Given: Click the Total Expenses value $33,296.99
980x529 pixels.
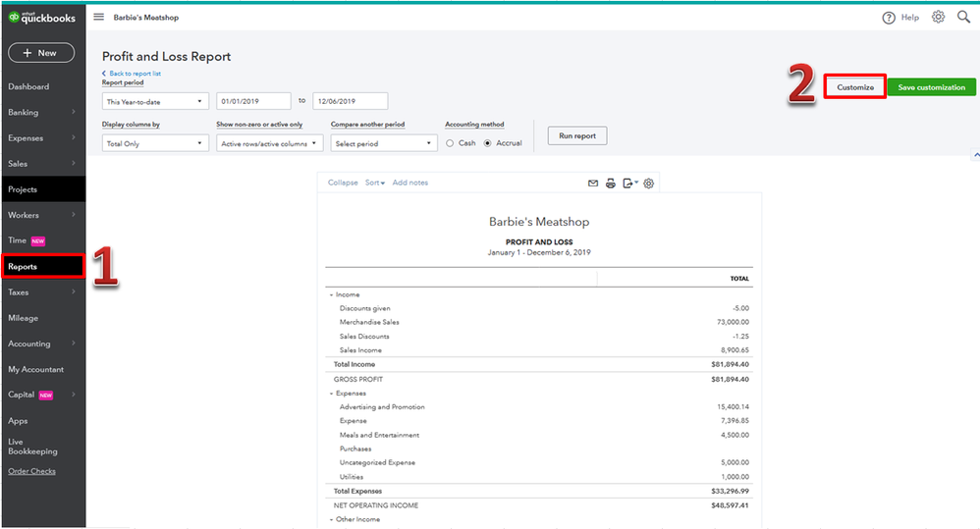Looking at the screenshot, I should point(730,492).
